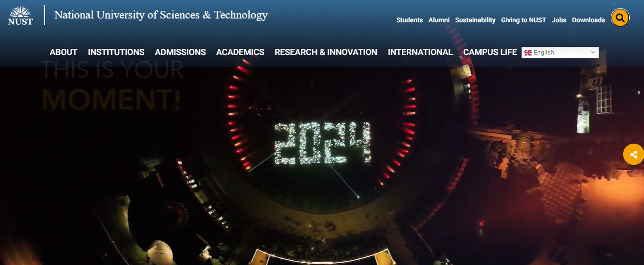Open the ADMISSIONS menu
This screenshot has height=265, width=644.
click(180, 52)
